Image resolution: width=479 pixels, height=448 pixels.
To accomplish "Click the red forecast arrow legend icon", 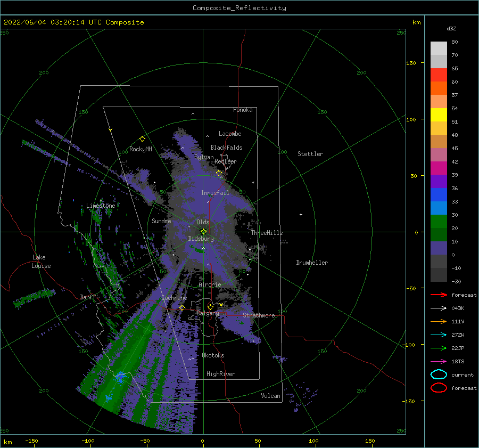I will [x=439, y=295].
